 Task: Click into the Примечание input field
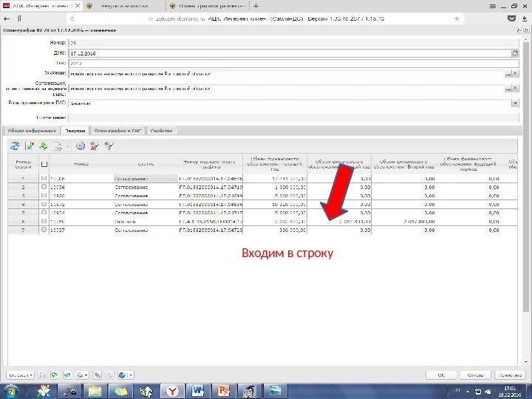[293, 117]
